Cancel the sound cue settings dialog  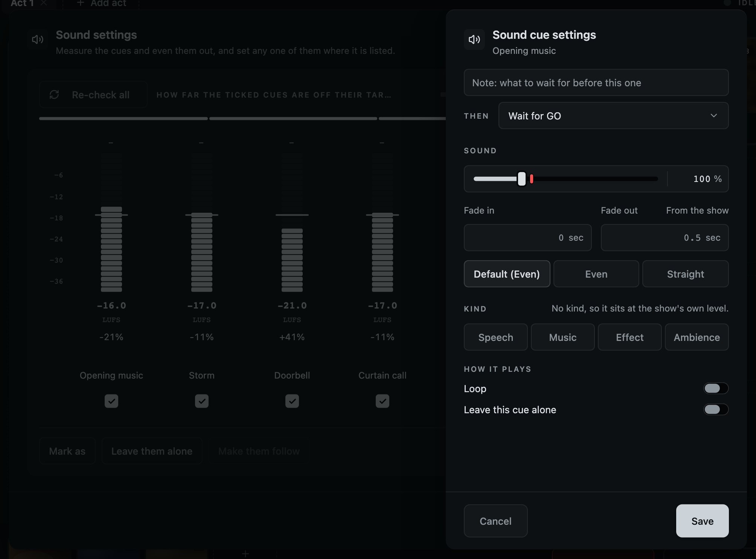pos(495,521)
